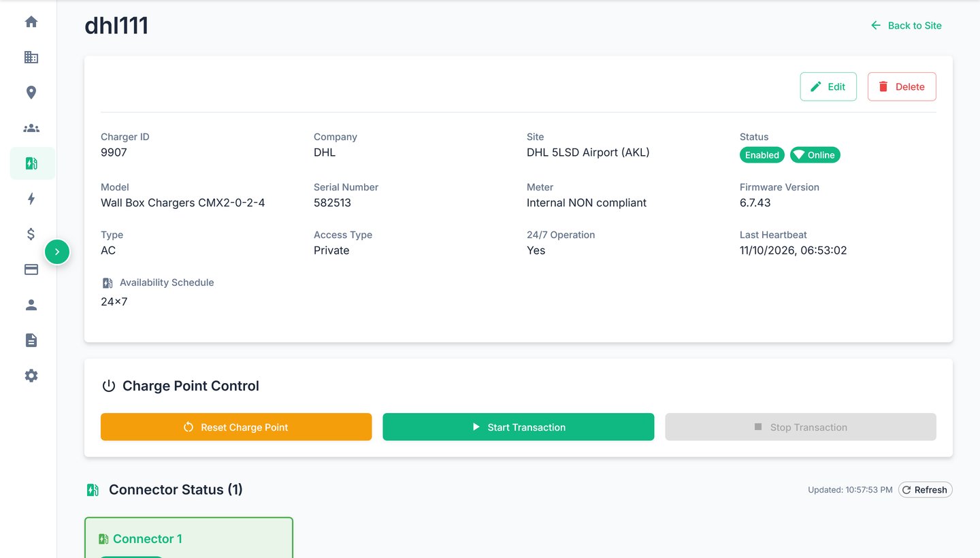
Task: Click the page title dhl111
Action: (x=116, y=26)
